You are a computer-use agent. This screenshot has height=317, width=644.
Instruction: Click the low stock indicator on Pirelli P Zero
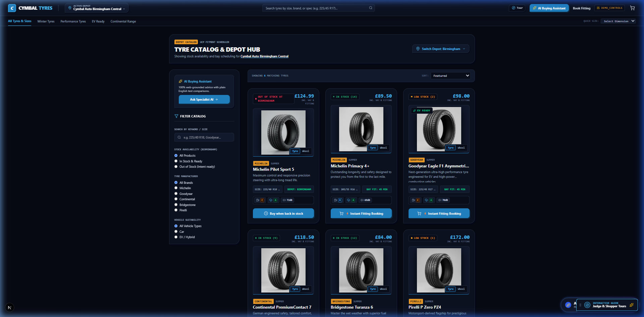423,238
